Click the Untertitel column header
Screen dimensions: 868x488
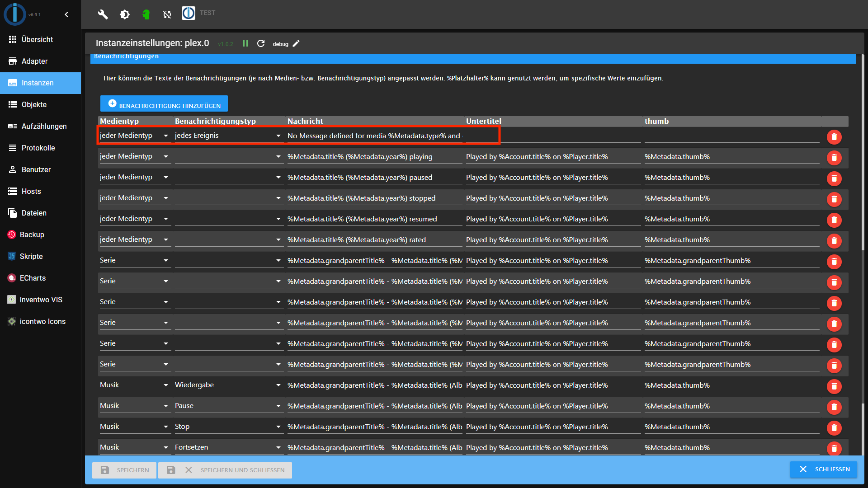pos(484,121)
